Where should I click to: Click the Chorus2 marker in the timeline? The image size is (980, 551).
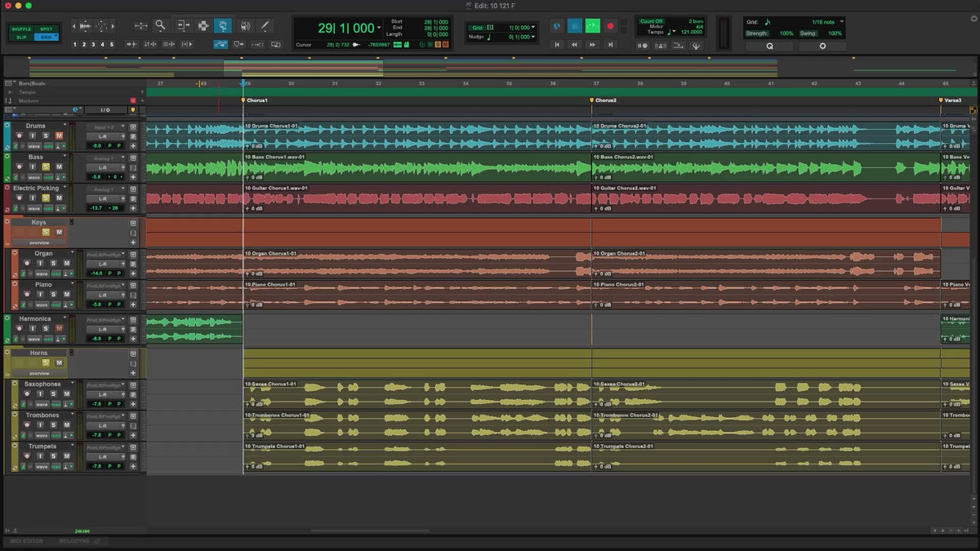[x=605, y=100]
